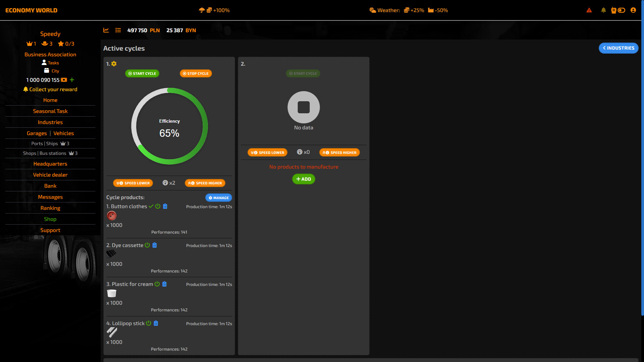Click Add button in cycle 2
The width and height of the screenshot is (644, 362).
coord(304,179)
